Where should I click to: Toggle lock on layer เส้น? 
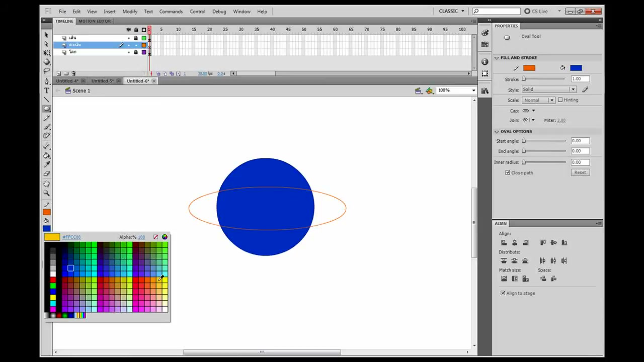coord(135,38)
